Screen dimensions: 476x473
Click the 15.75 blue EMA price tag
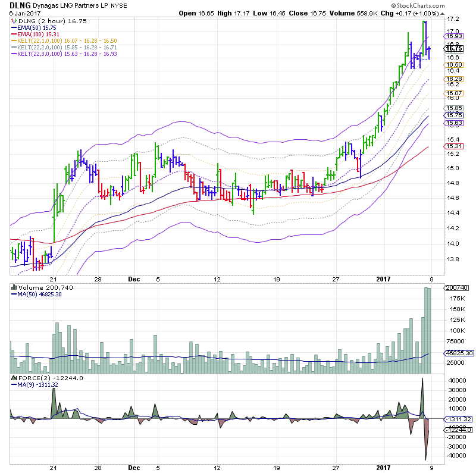tap(454, 115)
